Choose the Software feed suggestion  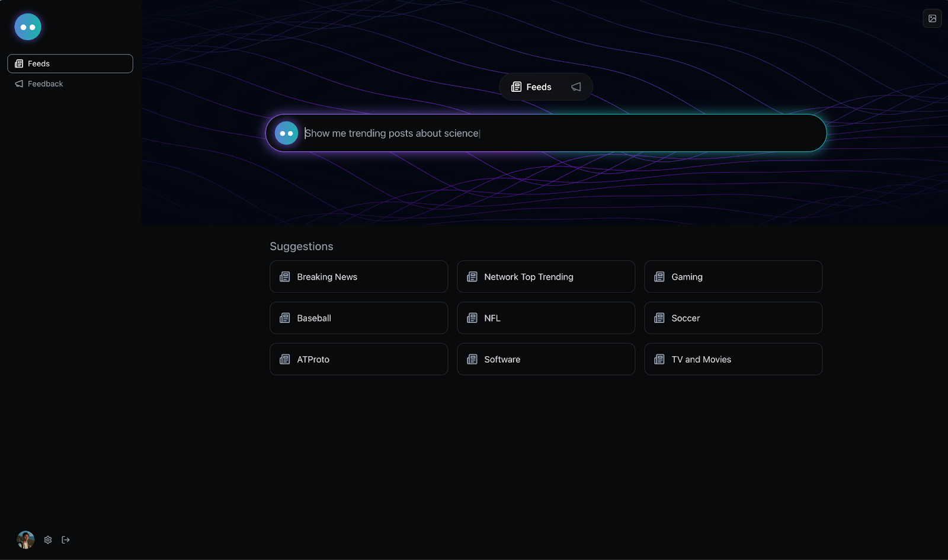pos(546,359)
